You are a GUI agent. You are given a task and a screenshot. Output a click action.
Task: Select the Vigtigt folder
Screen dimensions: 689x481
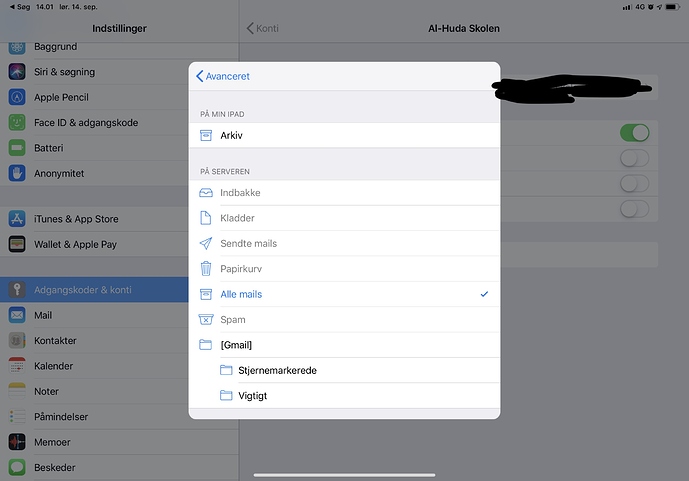click(344, 396)
